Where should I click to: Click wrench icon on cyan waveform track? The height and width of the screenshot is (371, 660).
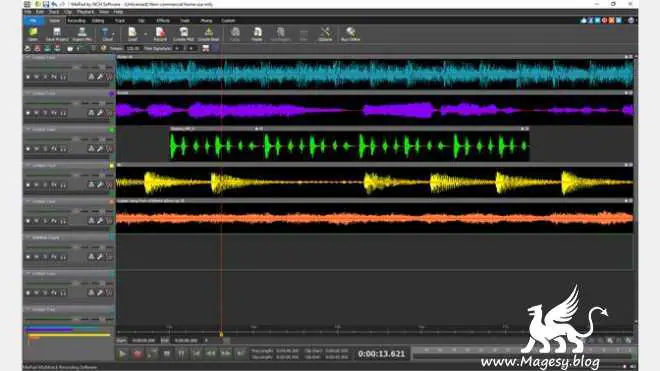pos(100,77)
